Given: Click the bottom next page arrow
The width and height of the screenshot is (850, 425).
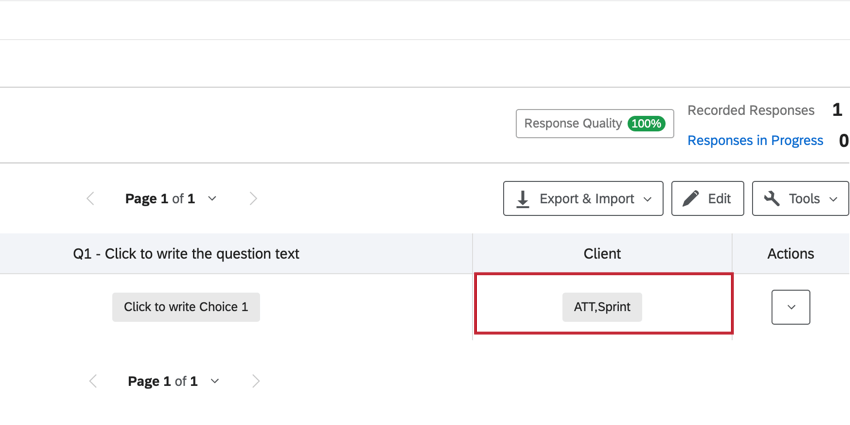Looking at the screenshot, I should 256,381.
